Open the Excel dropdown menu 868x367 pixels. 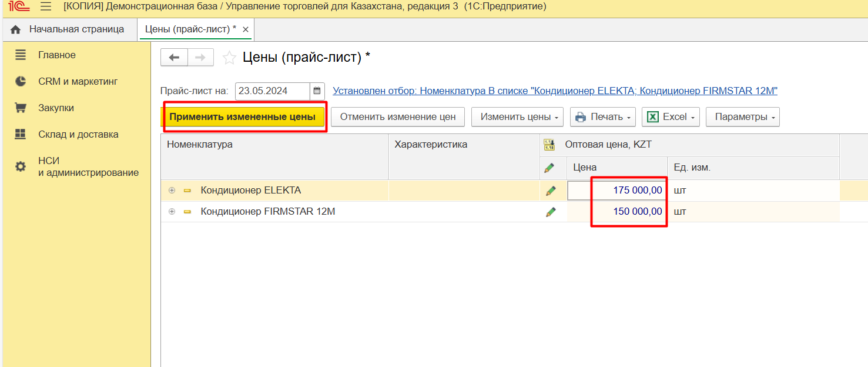[671, 117]
